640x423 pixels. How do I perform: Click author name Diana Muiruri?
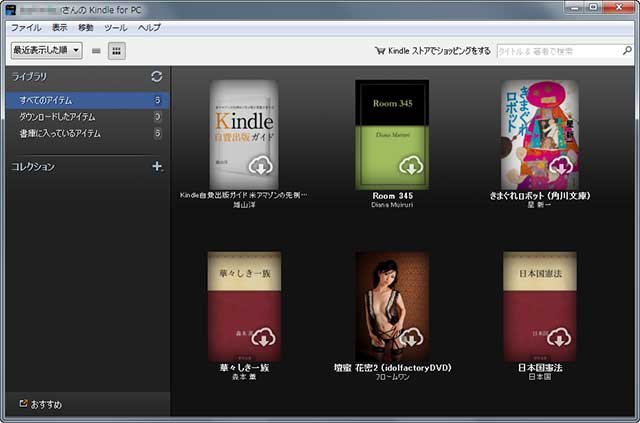[x=392, y=205]
